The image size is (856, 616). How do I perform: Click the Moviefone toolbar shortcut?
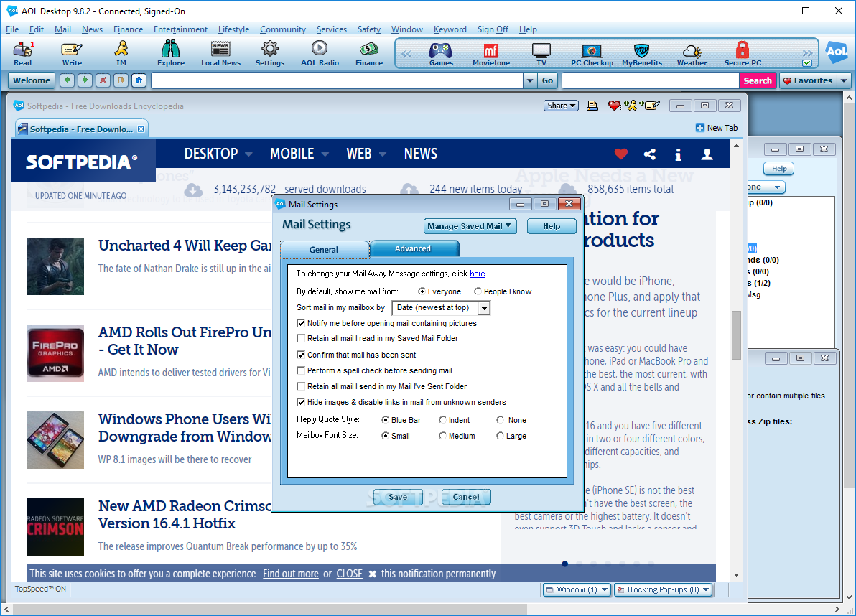coord(491,55)
